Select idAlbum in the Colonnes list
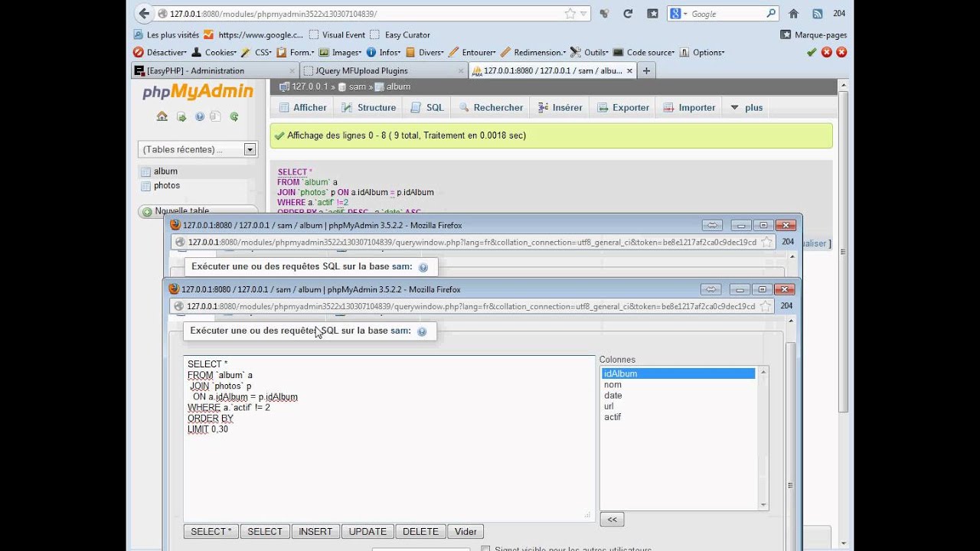Viewport: 980px width, 551px height. [x=678, y=373]
